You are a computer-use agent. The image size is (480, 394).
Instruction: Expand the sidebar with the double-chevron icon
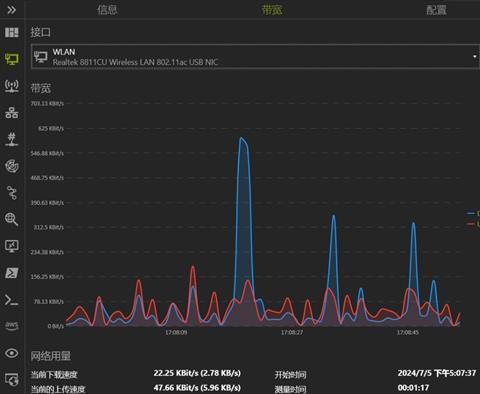click(x=12, y=10)
